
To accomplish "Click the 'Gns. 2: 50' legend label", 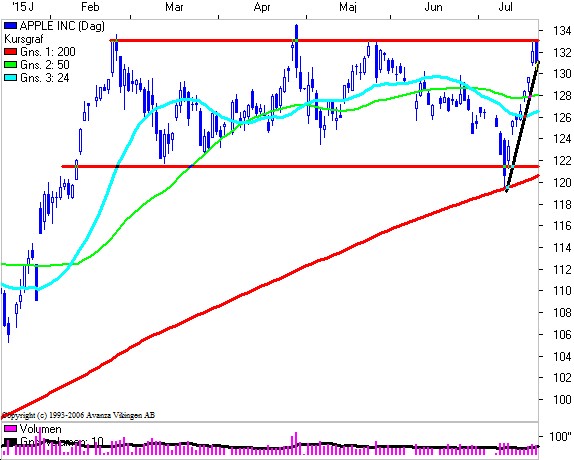I will point(45,65).
